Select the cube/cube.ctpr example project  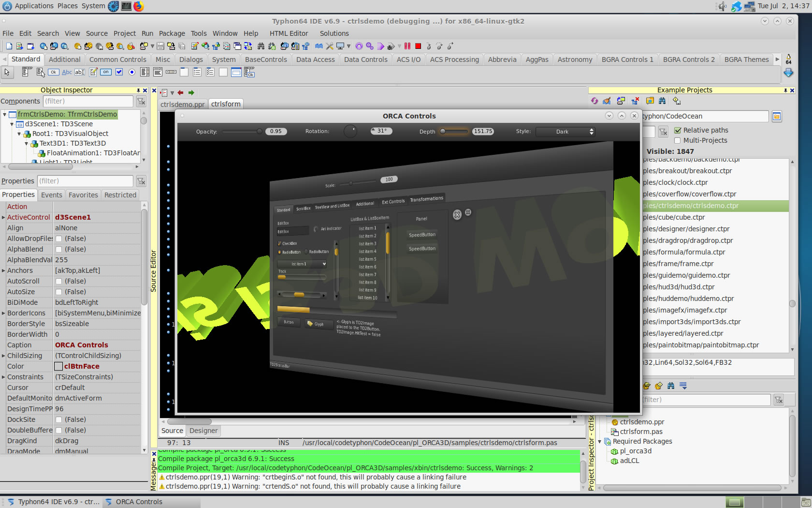click(715, 217)
